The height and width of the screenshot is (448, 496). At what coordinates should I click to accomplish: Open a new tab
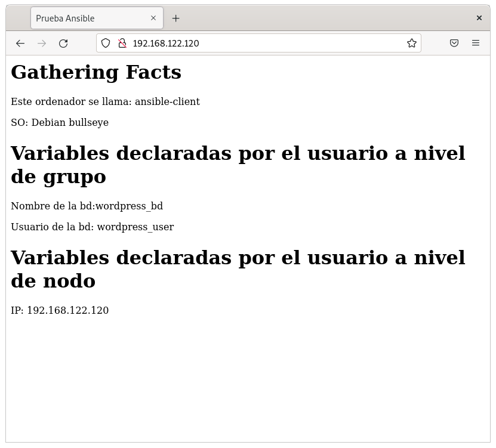(175, 18)
